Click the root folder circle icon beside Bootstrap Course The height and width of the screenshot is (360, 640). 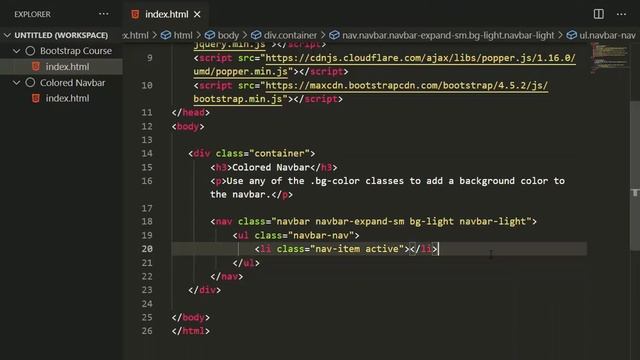[30, 51]
